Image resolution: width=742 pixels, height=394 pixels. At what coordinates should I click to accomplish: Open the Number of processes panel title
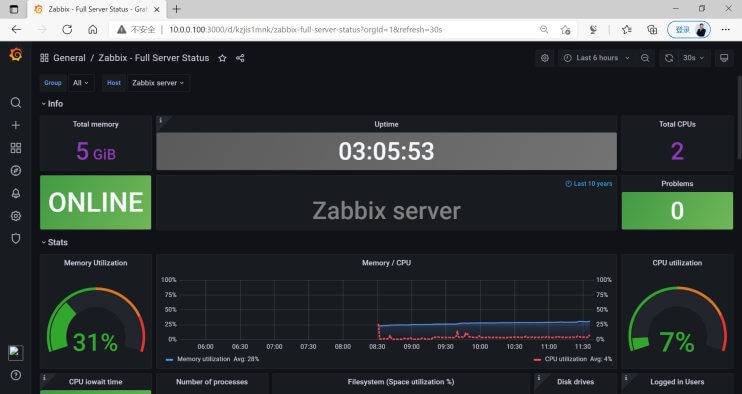tap(212, 382)
